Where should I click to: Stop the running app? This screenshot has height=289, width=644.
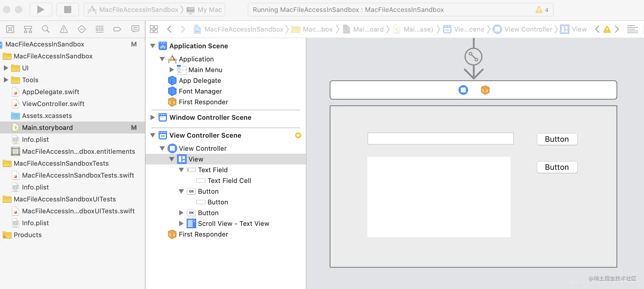tap(68, 10)
